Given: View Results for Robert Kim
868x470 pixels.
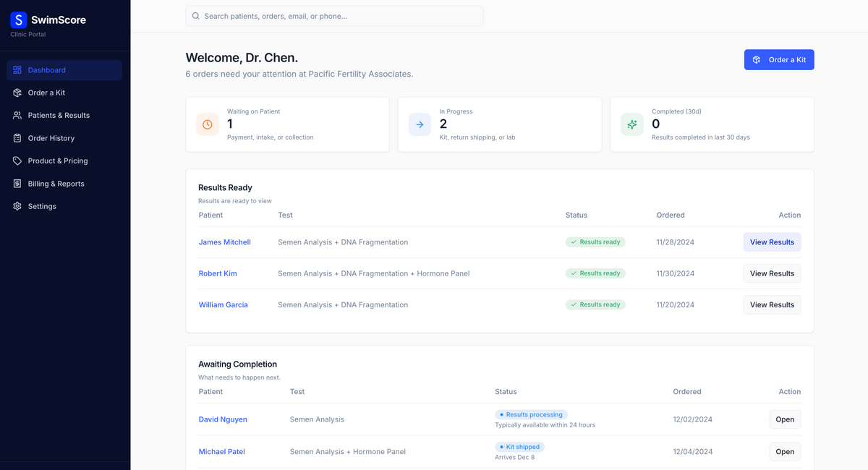Looking at the screenshot, I should [x=772, y=273].
